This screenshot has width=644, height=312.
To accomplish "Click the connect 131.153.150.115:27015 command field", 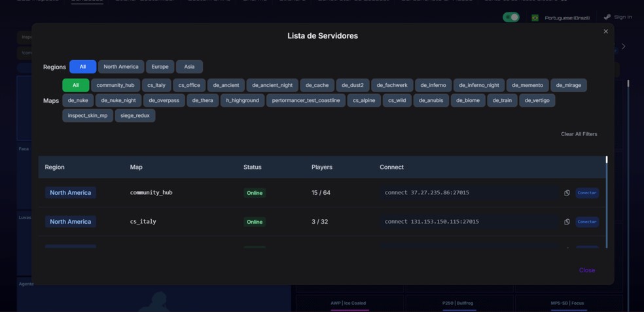I will 469,222.
